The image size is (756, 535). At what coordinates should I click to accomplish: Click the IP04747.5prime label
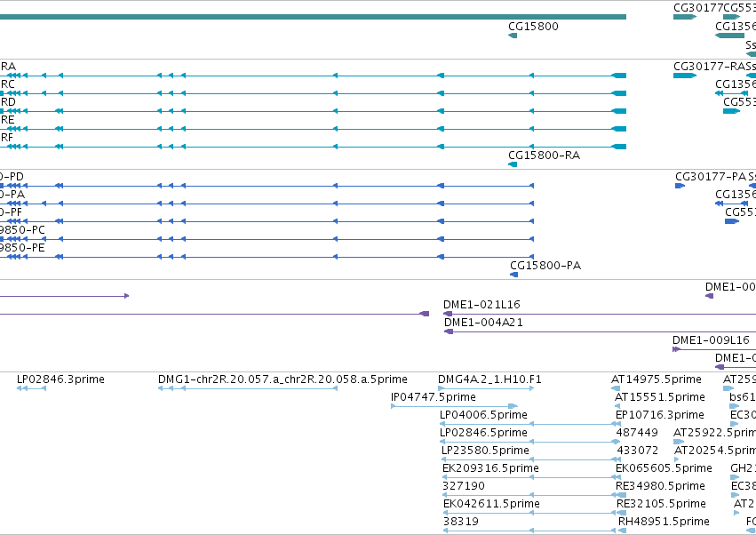(434, 397)
